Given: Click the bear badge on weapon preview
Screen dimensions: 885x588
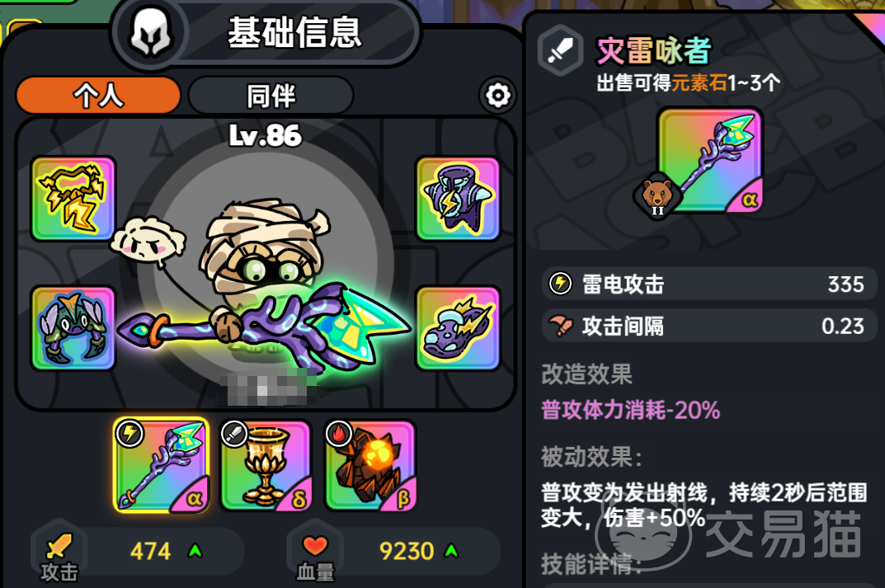Looking at the screenshot, I should click(x=657, y=195).
